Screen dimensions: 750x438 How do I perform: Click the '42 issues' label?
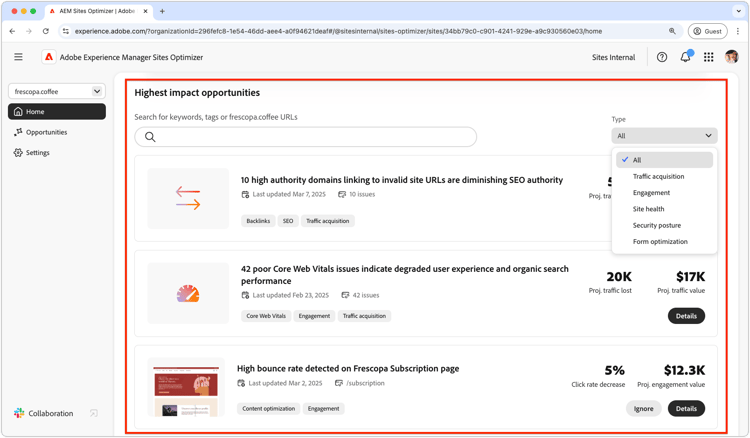tap(366, 295)
